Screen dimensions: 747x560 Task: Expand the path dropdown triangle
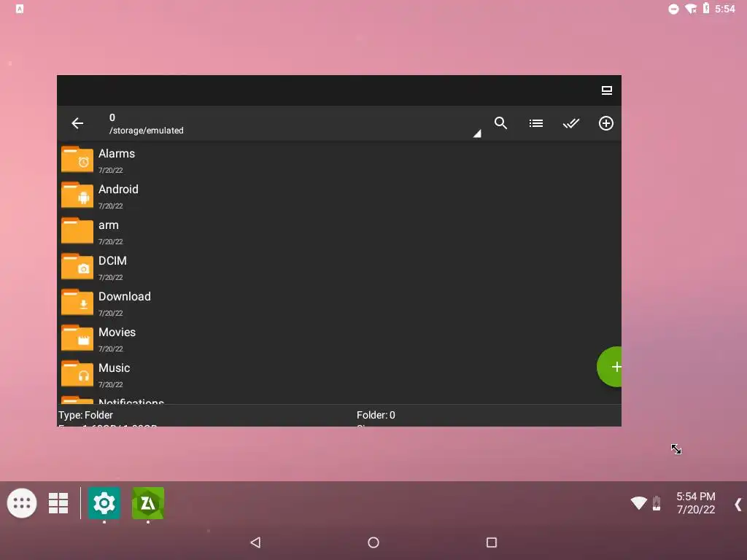click(x=477, y=134)
